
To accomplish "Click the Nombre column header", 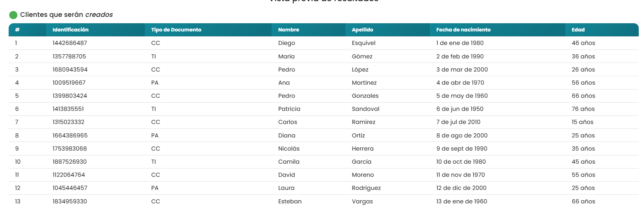I will 288,30.
